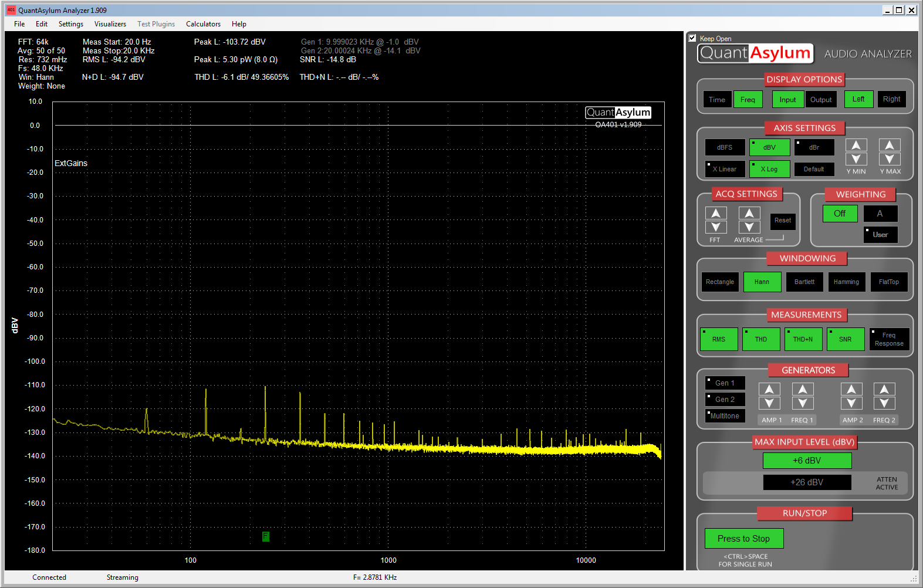Raise AMP 2 level with the up arrow
Image resolution: width=923 pixels, height=588 pixels.
(851, 389)
